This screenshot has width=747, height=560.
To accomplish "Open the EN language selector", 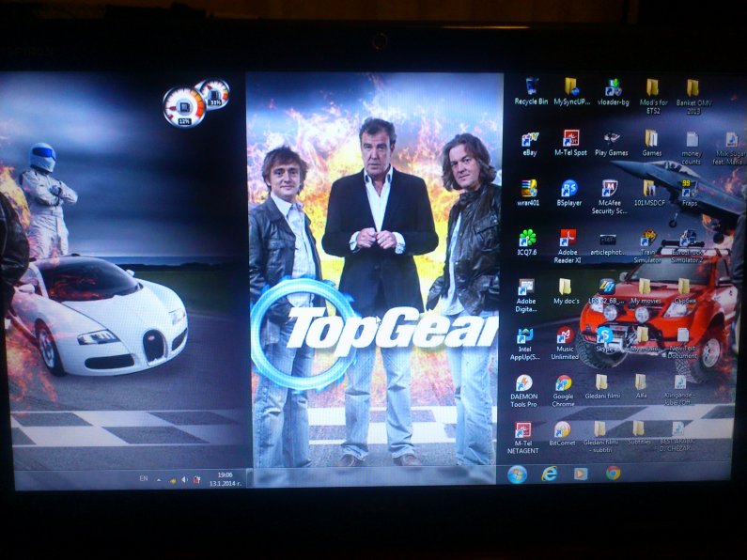I will tap(143, 478).
